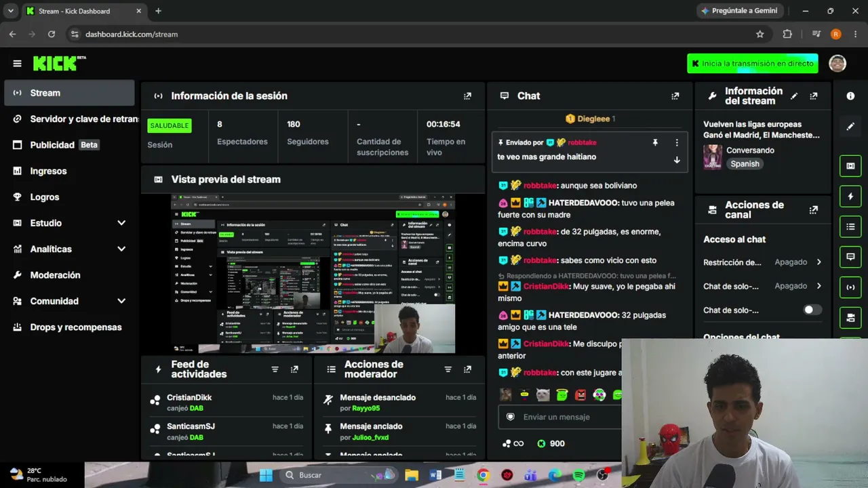Open Restricción de chat settings chevron
Viewport: 868px width, 488px height.
(819, 262)
